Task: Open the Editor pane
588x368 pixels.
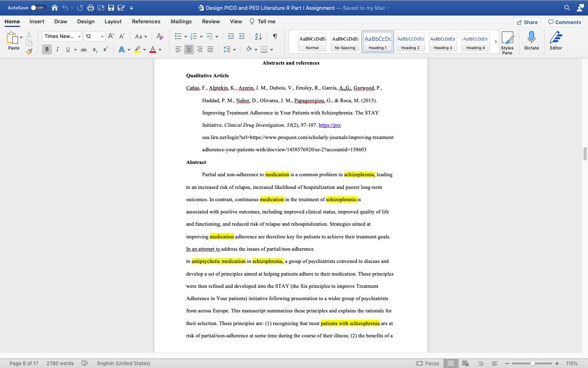Action: 556,41
